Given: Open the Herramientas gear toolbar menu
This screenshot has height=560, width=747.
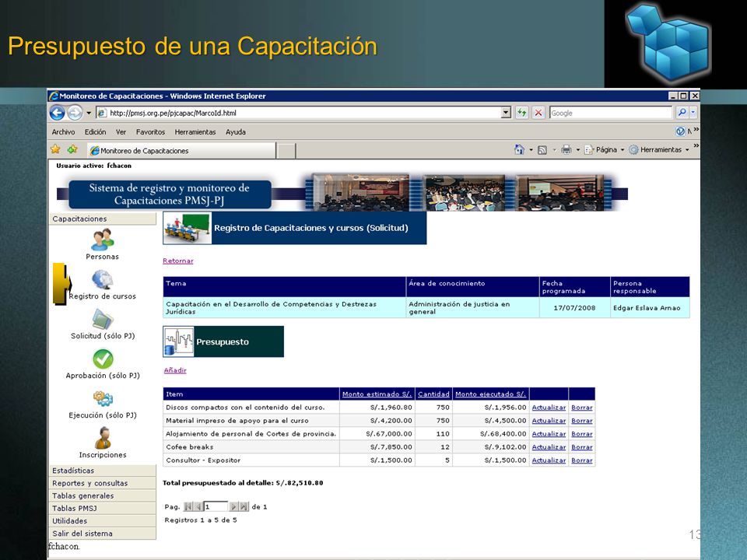Looking at the screenshot, I should (x=659, y=149).
